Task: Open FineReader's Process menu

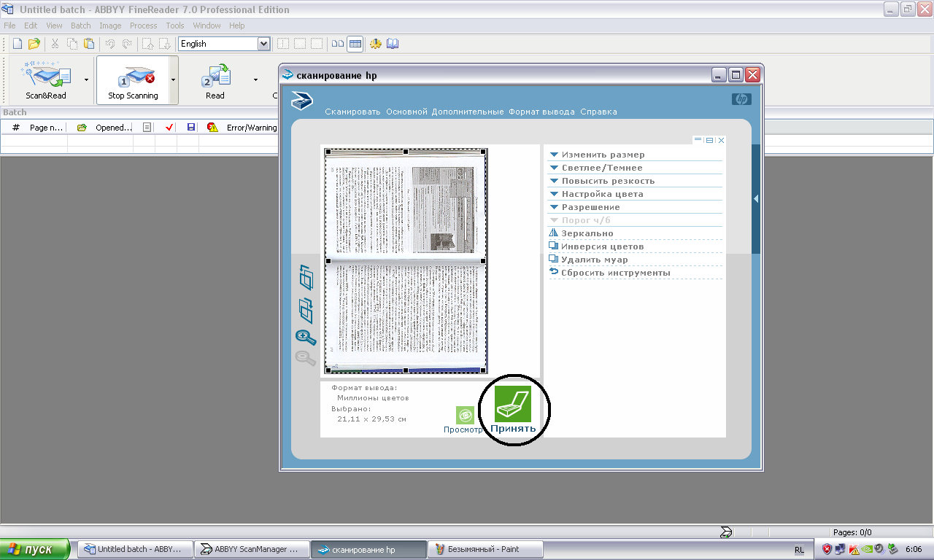Action: point(143,26)
